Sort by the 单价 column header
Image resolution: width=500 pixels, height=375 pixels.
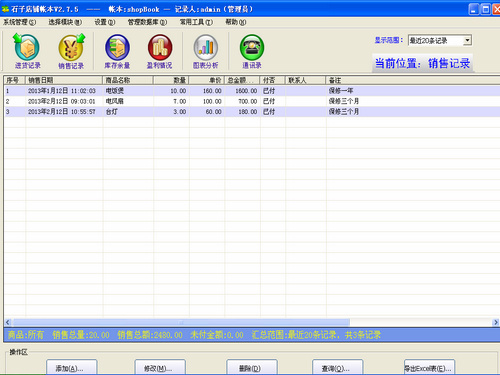point(207,80)
